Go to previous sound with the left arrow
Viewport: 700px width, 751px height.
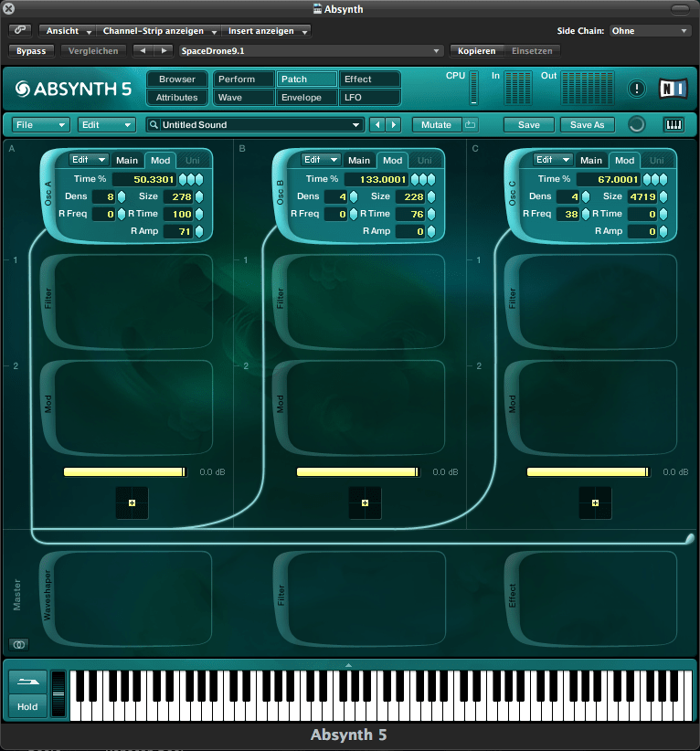click(x=377, y=125)
